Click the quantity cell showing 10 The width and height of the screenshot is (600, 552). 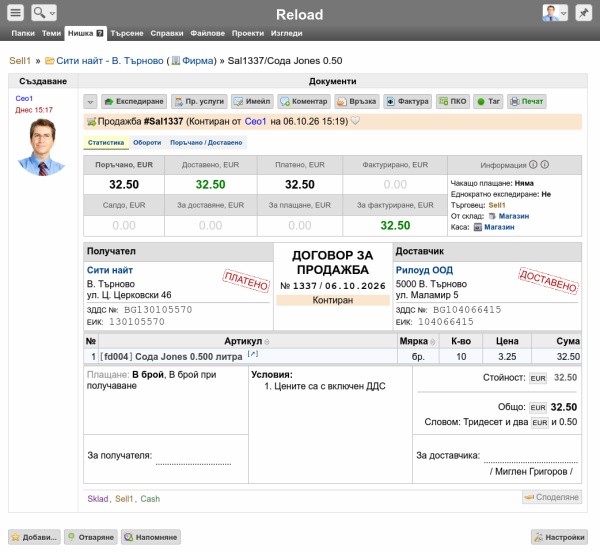[x=461, y=357]
